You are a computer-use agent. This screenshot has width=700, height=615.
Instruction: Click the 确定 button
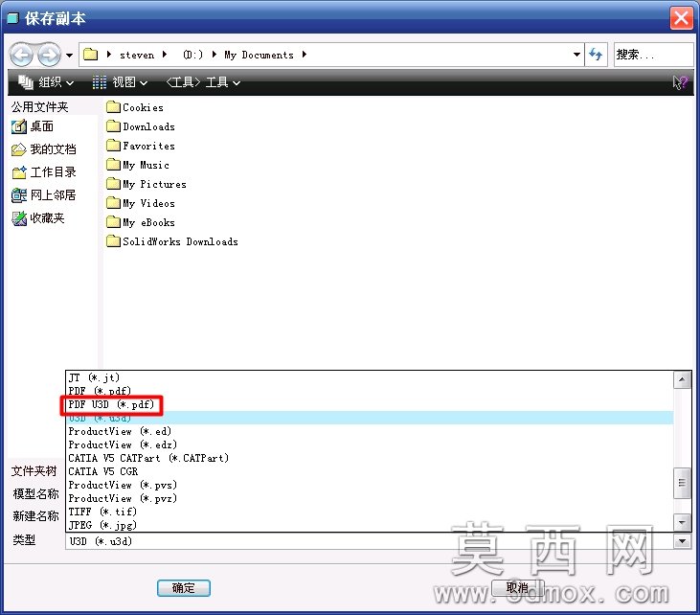coord(184,588)
